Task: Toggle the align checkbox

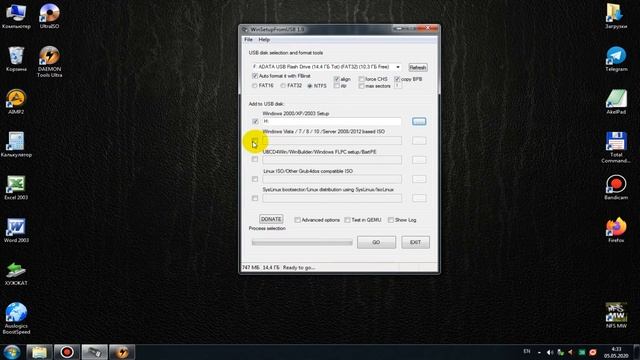Action: (336, 79)
